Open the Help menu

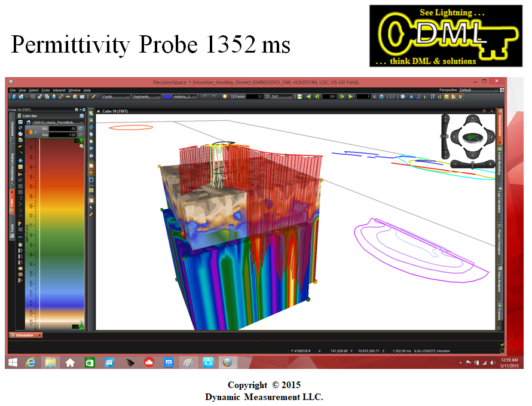click(87, 90)
